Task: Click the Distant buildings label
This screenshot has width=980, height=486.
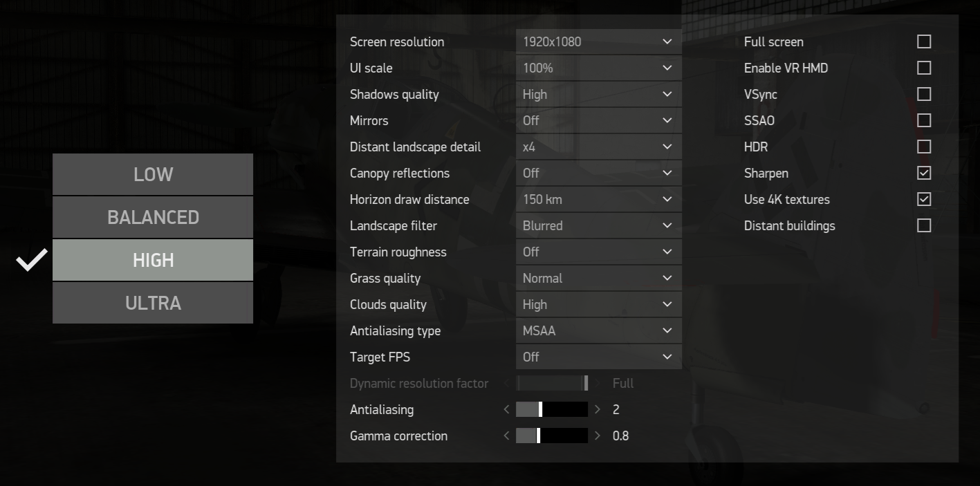Action: point(790,225)
